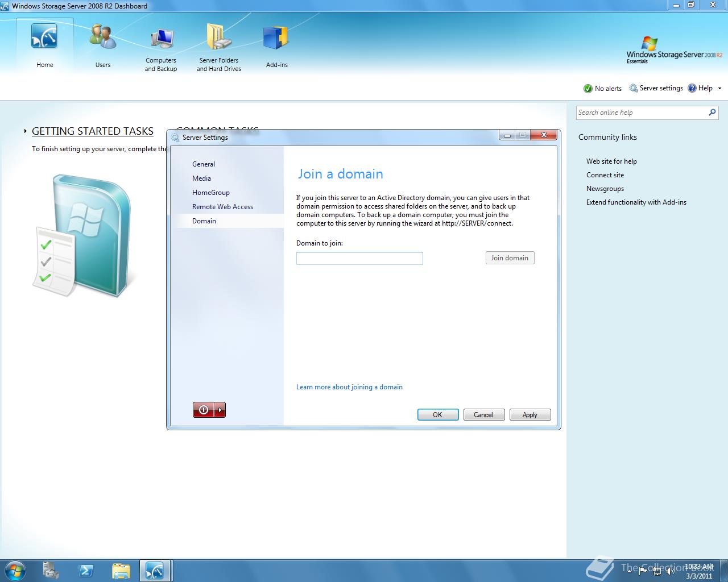Open Extend functionality with Add-ins link
Screen dimensions: 728x582
[x=636, y=202]
